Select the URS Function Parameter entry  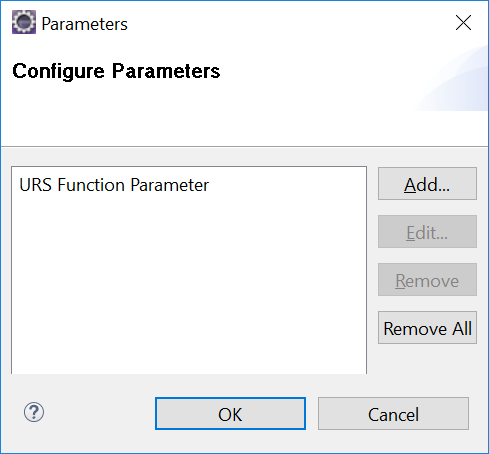114,185
